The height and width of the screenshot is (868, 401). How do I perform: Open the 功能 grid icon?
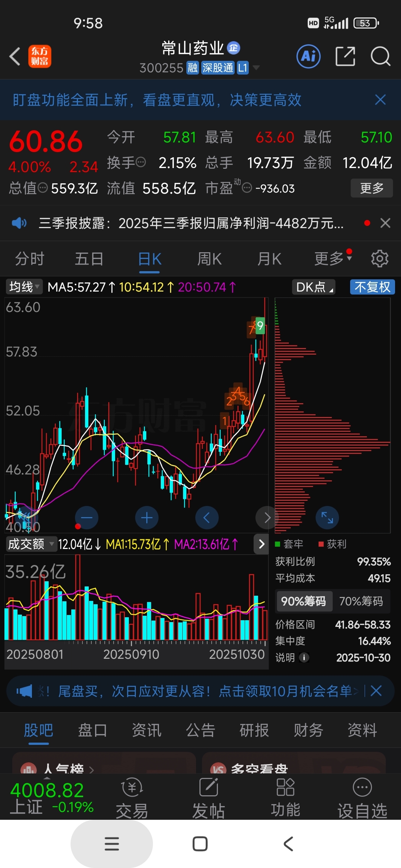[286, 798]
